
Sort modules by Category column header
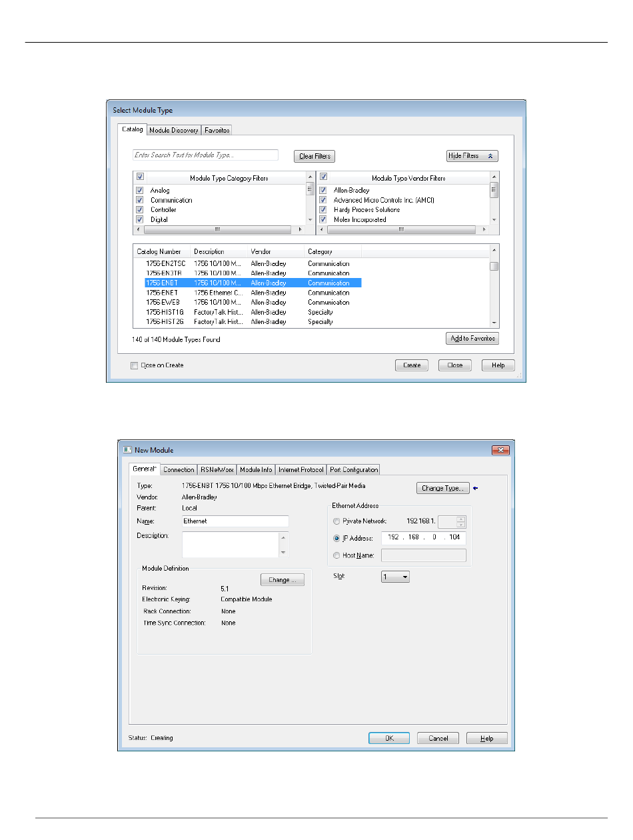click(x=333, y=252)
